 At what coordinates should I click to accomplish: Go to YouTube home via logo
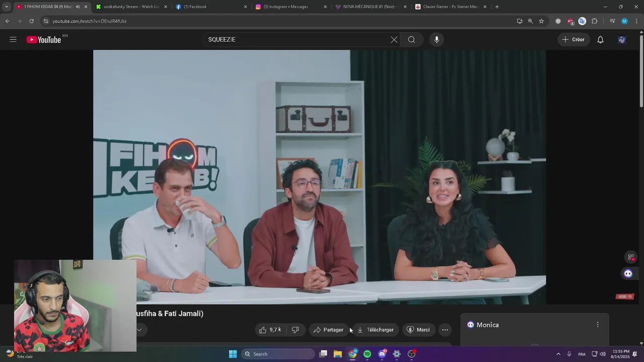(x=44, y=40)
